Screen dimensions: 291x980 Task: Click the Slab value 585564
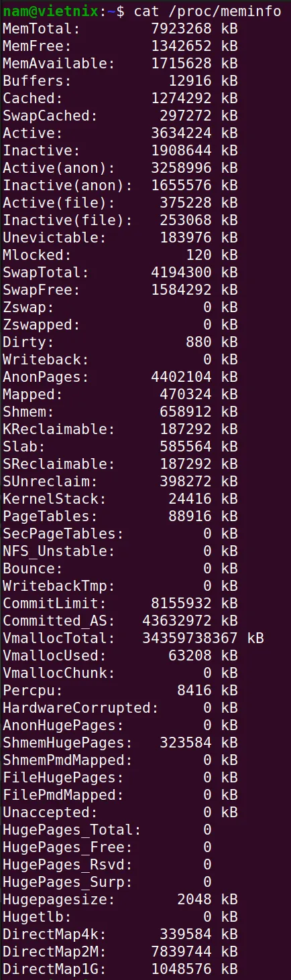tap(186, 446)
